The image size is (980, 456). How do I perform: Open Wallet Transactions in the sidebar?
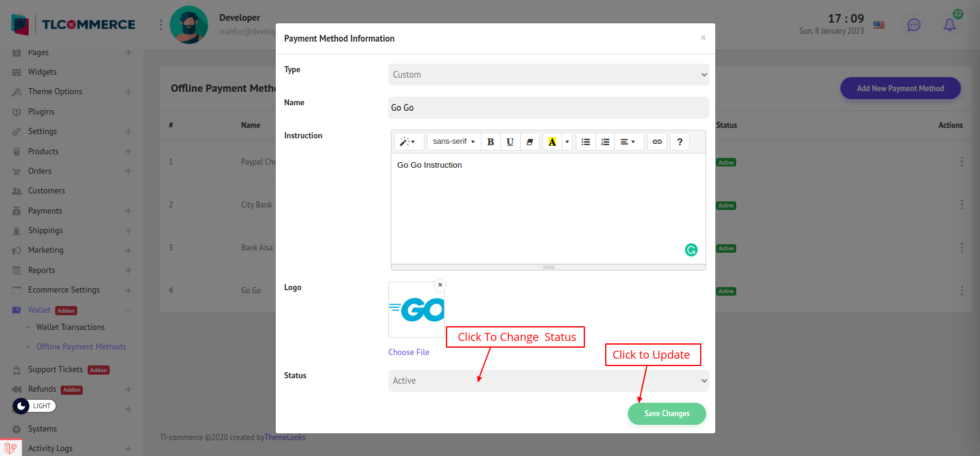click(x=70, y=327)
